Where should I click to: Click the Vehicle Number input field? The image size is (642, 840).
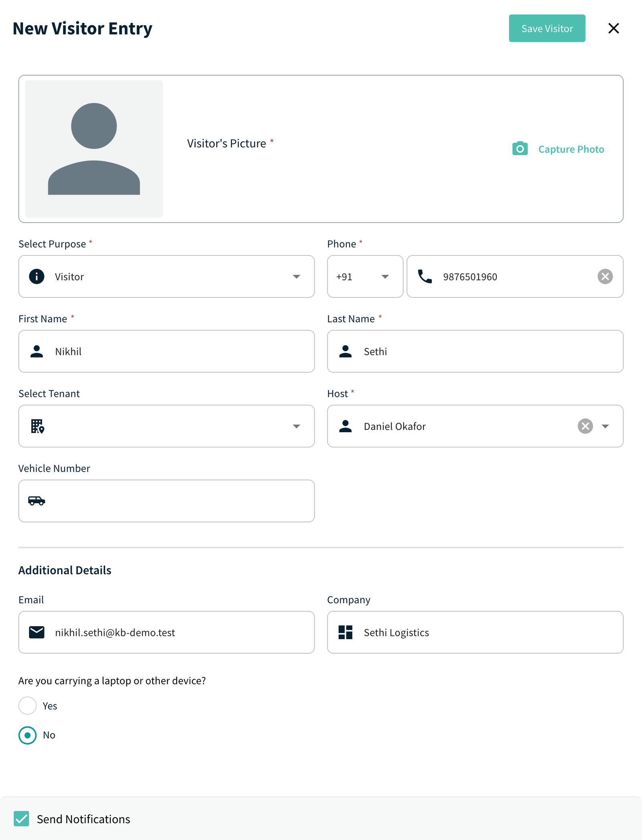(167, 501)
